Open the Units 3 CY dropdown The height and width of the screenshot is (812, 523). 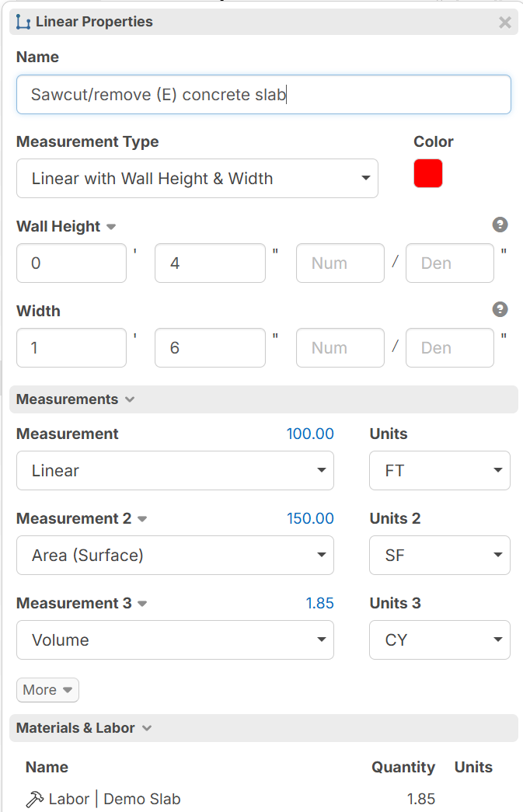tap(440, 639)
